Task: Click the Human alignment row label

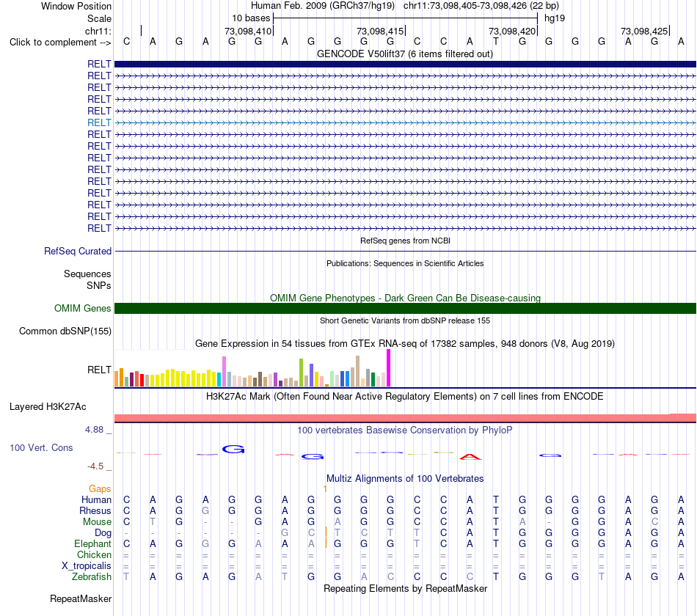Action: (x=96, y=500)
